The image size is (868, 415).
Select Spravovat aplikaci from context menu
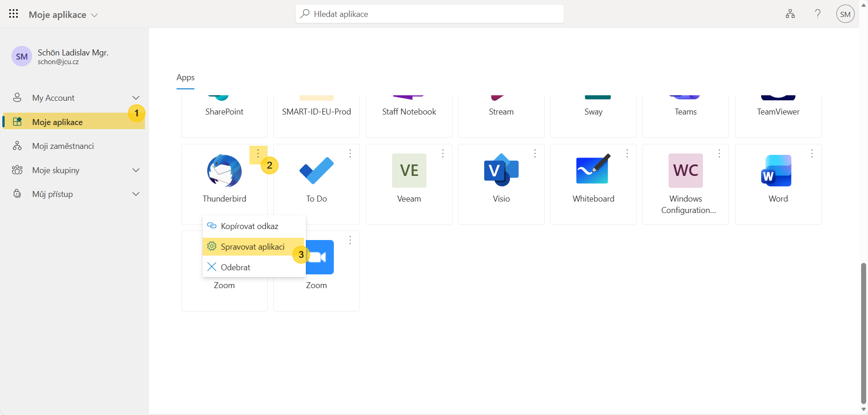click(x=253, y=246)
